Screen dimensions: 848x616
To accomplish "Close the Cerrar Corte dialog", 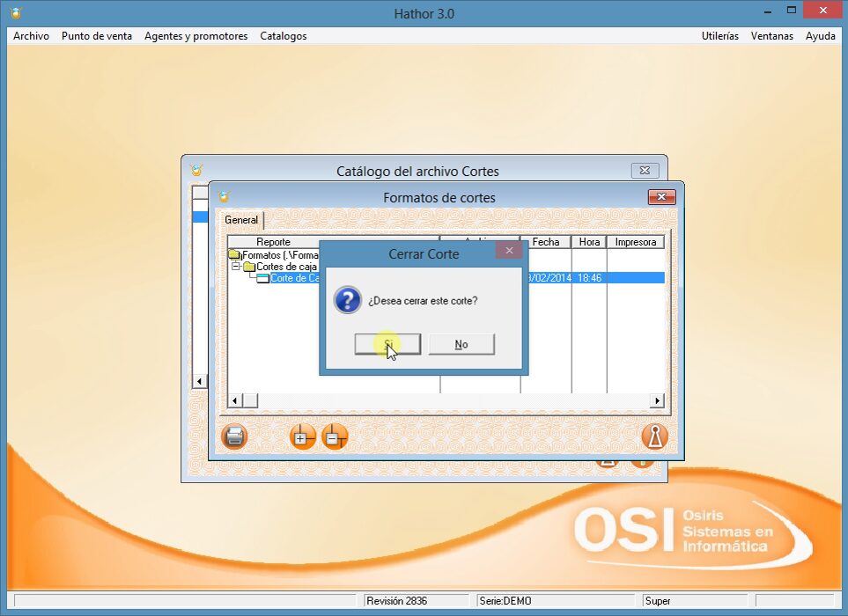I will [509, 250].
